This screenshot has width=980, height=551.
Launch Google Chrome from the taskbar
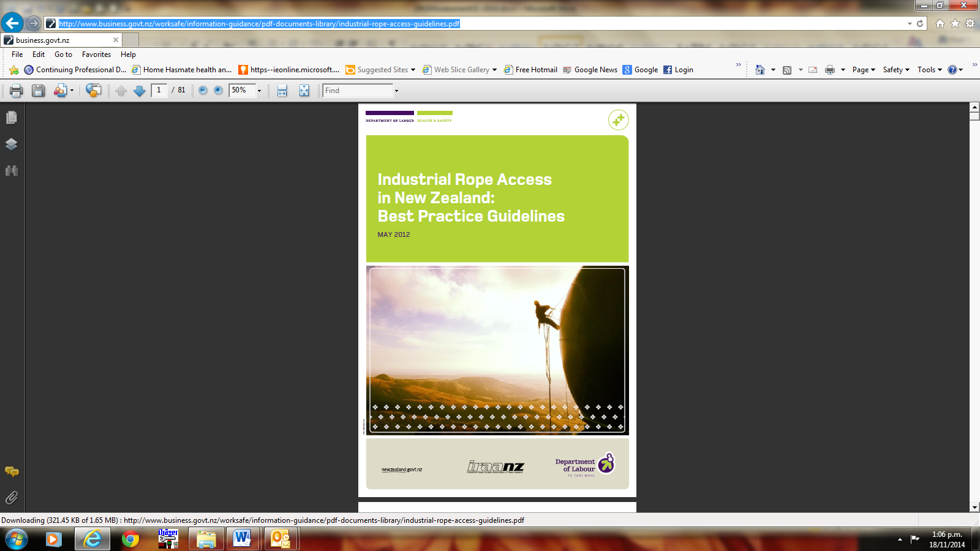(130, 539)
